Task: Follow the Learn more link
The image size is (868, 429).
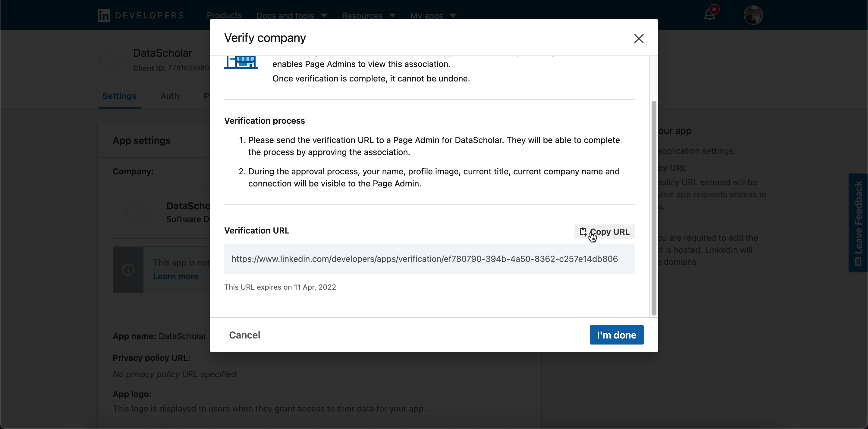Action: click(176, 277)
